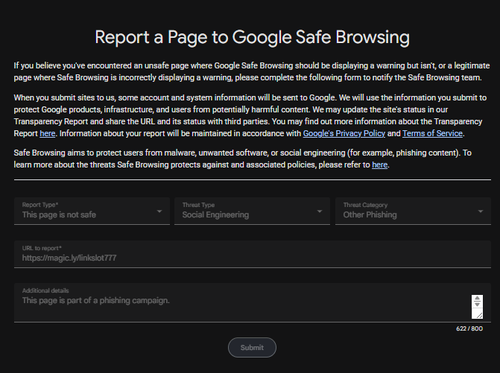Click the textarea scroll down arrow

click(x=477, y=304)
